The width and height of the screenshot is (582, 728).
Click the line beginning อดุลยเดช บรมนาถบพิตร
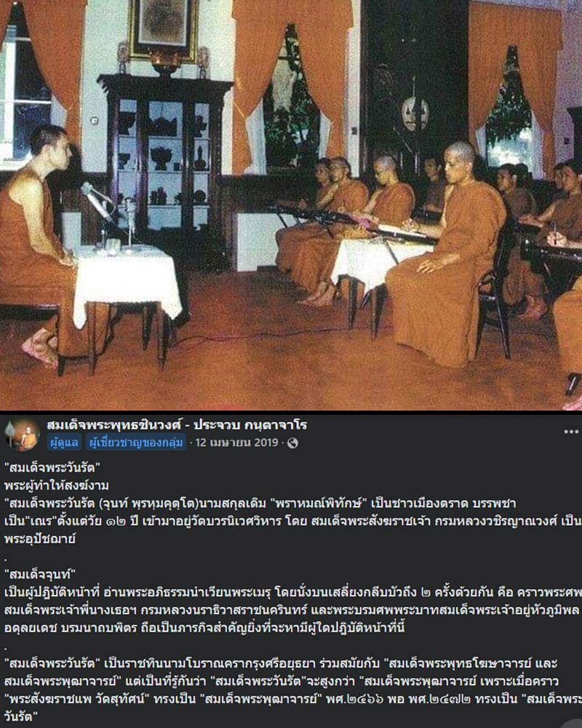coord(204,628)
